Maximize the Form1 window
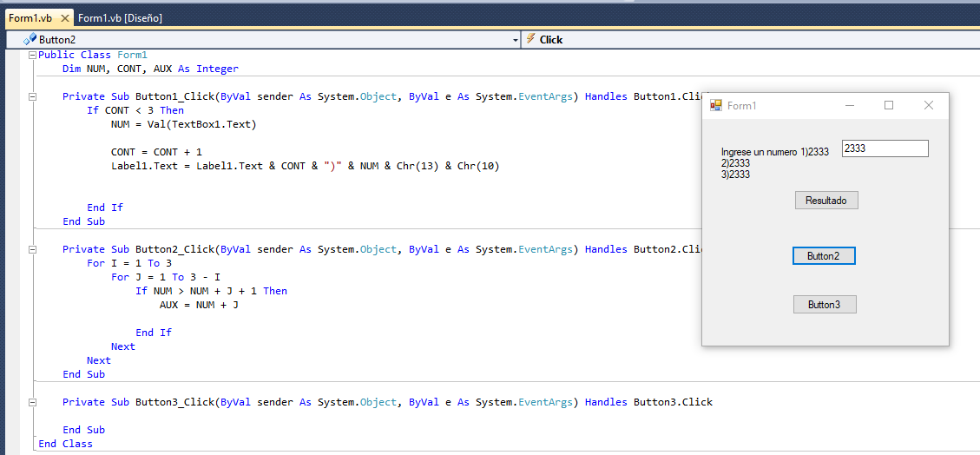Screen dimensions: 980x455 click(x=888, y=106)
